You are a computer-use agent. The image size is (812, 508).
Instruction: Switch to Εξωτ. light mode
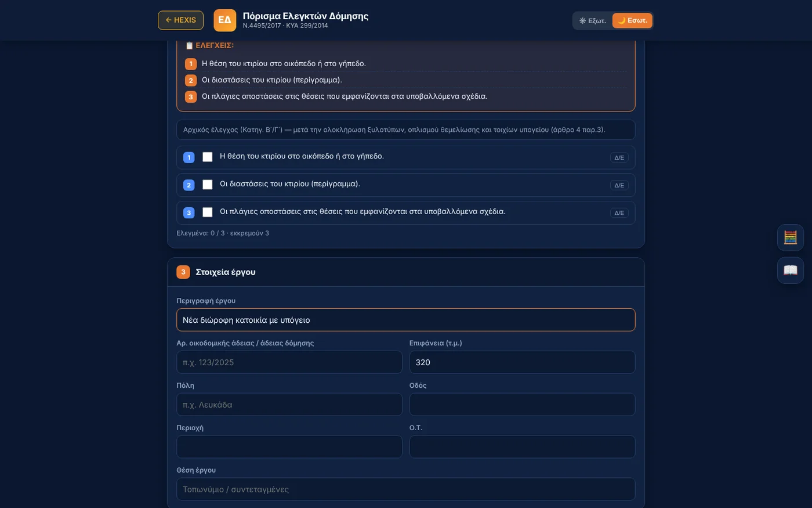tap(593, 20)
